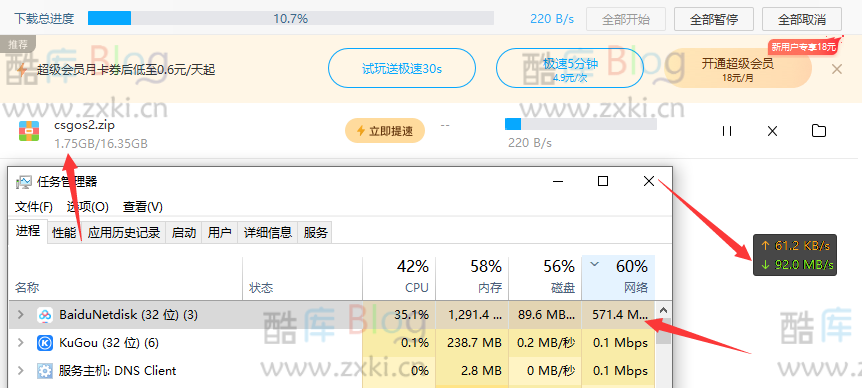The width and height of the screenshot is (862, 388).
Task: Open folder location of csgos2.zip
Action: [819, 131]
